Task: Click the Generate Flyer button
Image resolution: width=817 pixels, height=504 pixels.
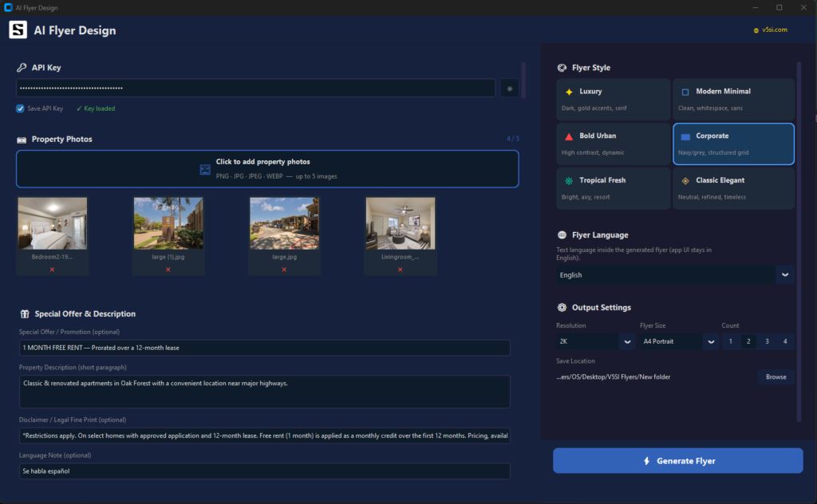Action: click(x=677, y=461)
